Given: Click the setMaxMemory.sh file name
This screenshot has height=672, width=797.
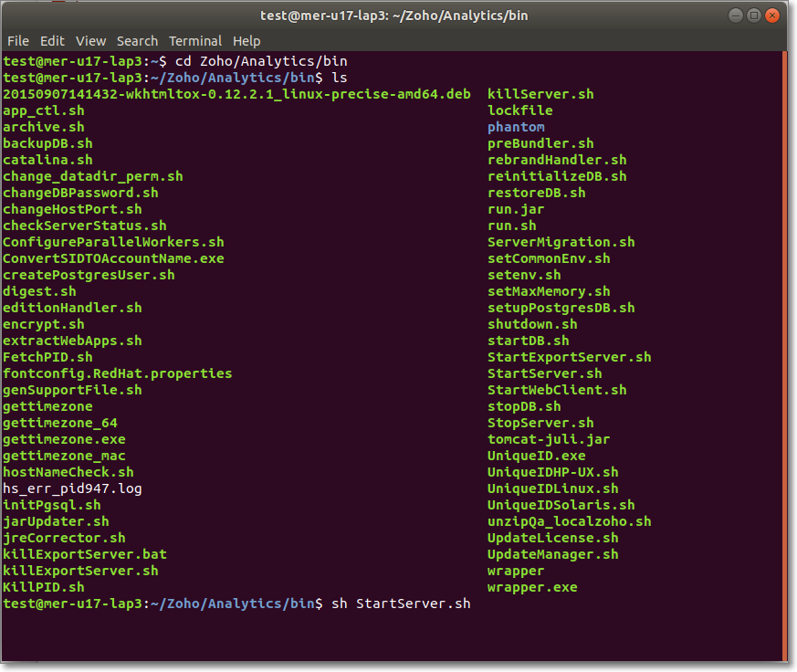Looking at the screenshot, I should tap(549, 291).
